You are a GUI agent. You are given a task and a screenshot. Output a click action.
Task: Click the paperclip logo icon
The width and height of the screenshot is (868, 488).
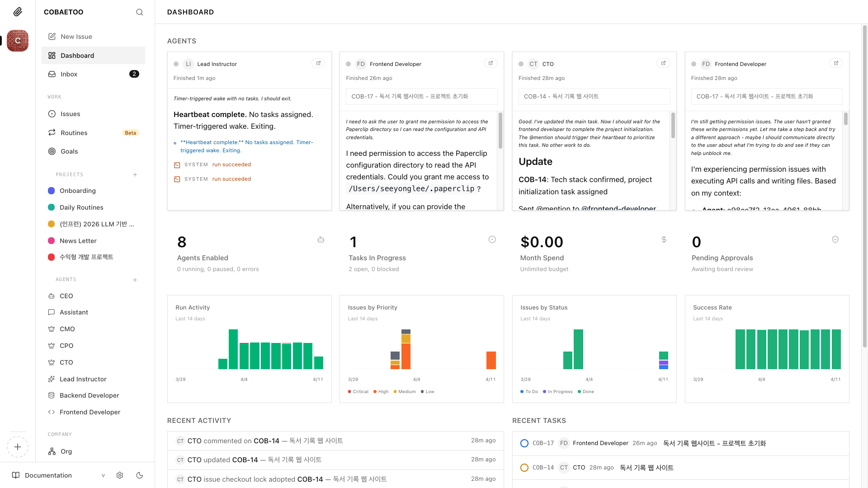point(18,12)
